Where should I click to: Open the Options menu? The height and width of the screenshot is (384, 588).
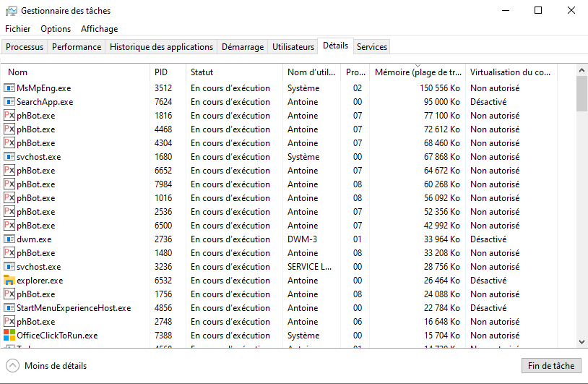pos(56,29)
